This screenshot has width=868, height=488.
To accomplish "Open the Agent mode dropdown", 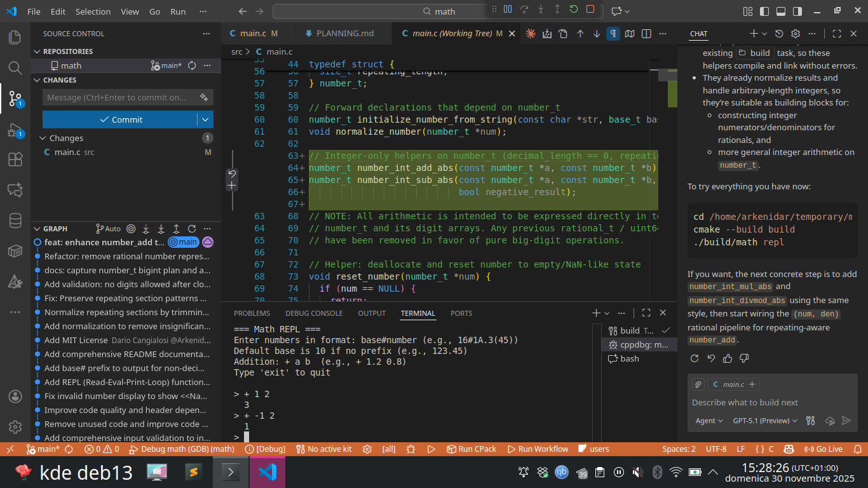I will 709,421.
